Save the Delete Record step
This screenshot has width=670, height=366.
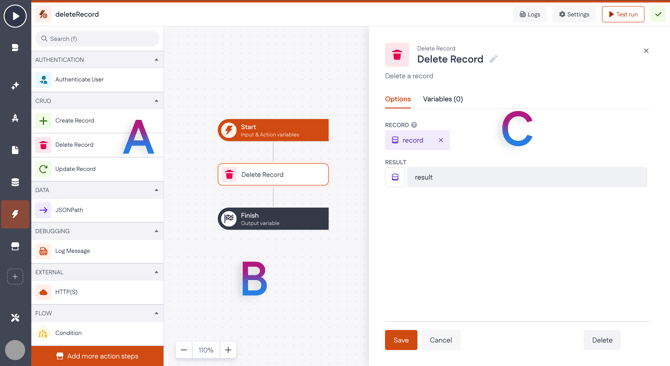click(401, 340)
